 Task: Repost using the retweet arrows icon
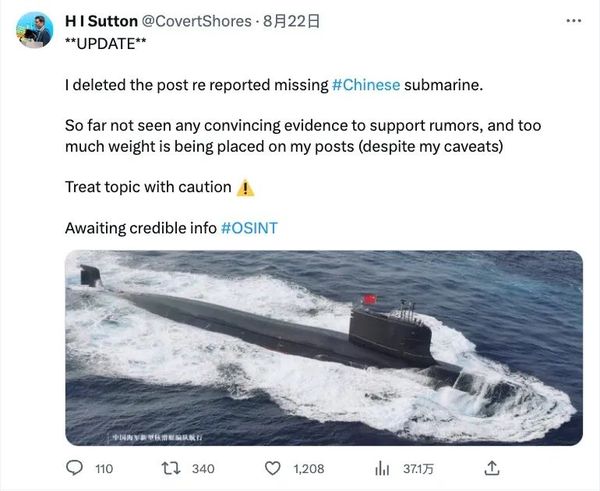pyautogui.click(x=170, y=468)
